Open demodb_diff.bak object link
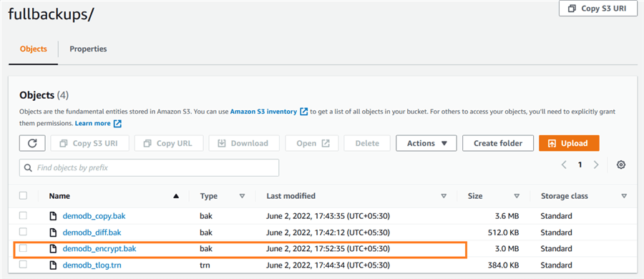The image size is (644, 279). 92,232
